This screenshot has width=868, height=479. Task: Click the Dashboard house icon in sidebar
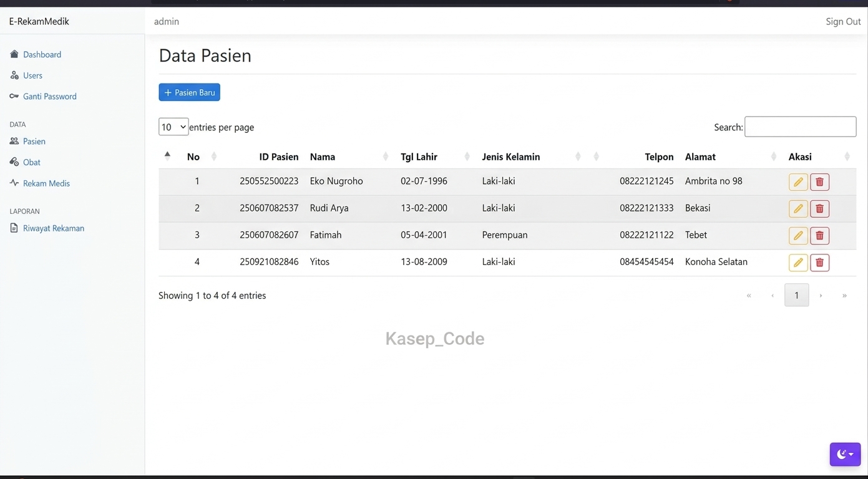14,54
